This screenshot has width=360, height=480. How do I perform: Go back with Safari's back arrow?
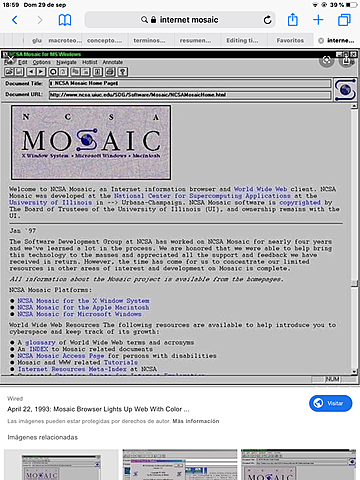click(15, 20)
